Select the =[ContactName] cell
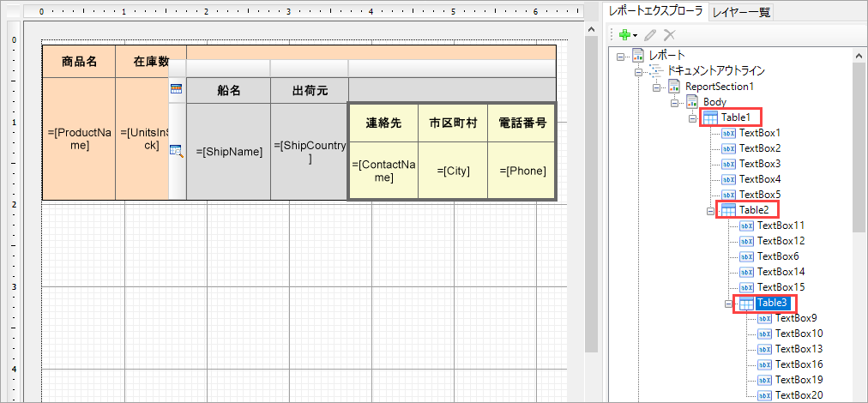 coord(383,171)
